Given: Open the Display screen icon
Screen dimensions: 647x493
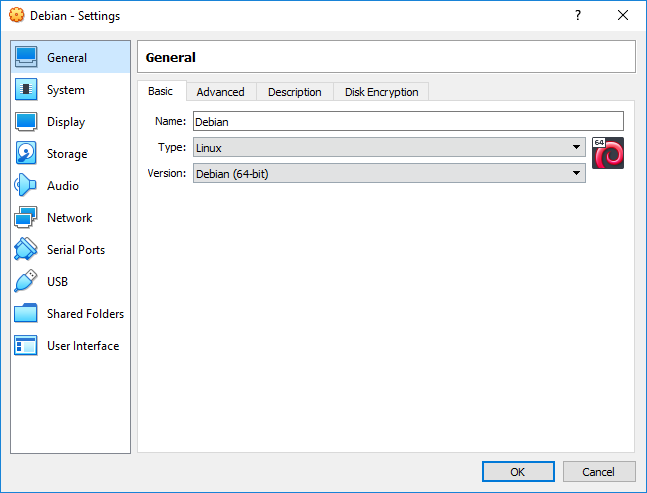Looking at the screenshot, I should point(26,121).
